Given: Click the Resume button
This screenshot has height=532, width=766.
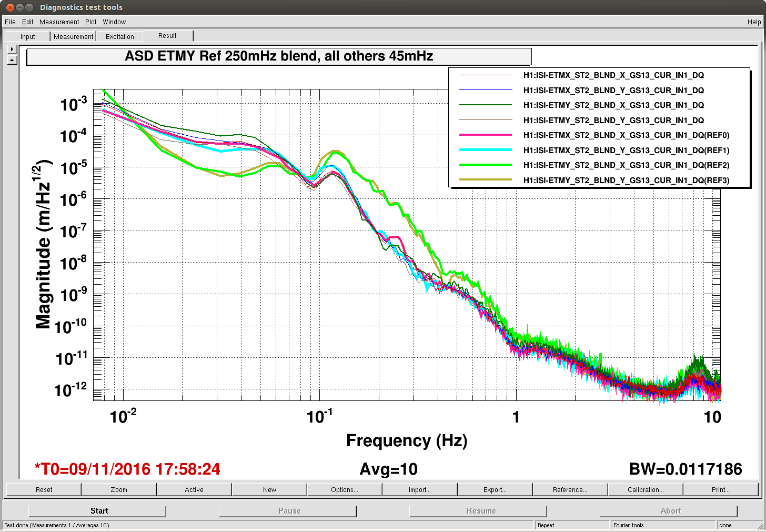Looking at the screenshot, I should pyautogui.click(x=478, y=511).
